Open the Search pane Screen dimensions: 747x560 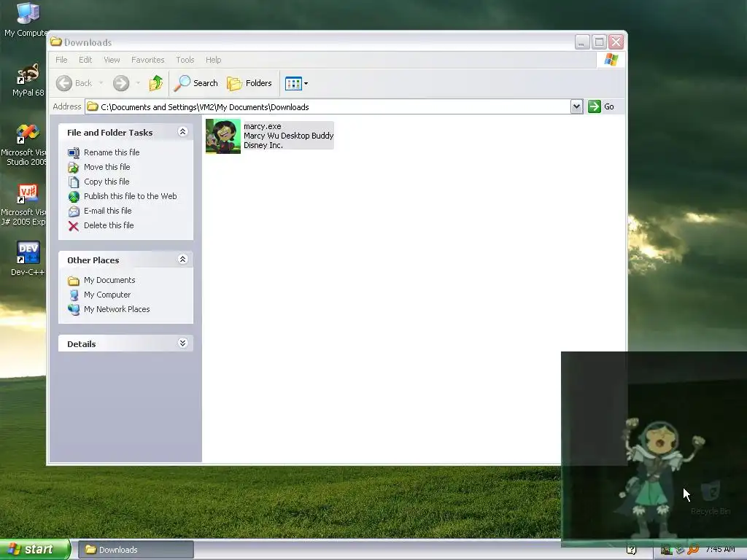(x=196, y=83)
